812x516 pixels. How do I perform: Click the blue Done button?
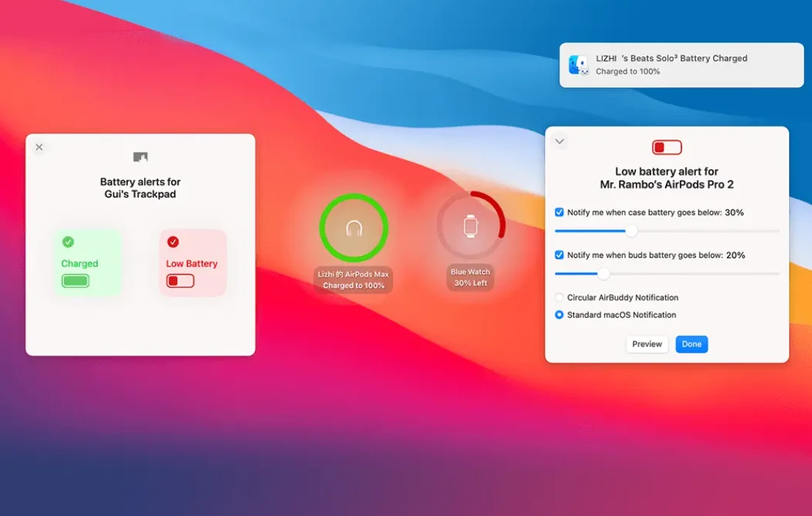click(x=692, y=344)
